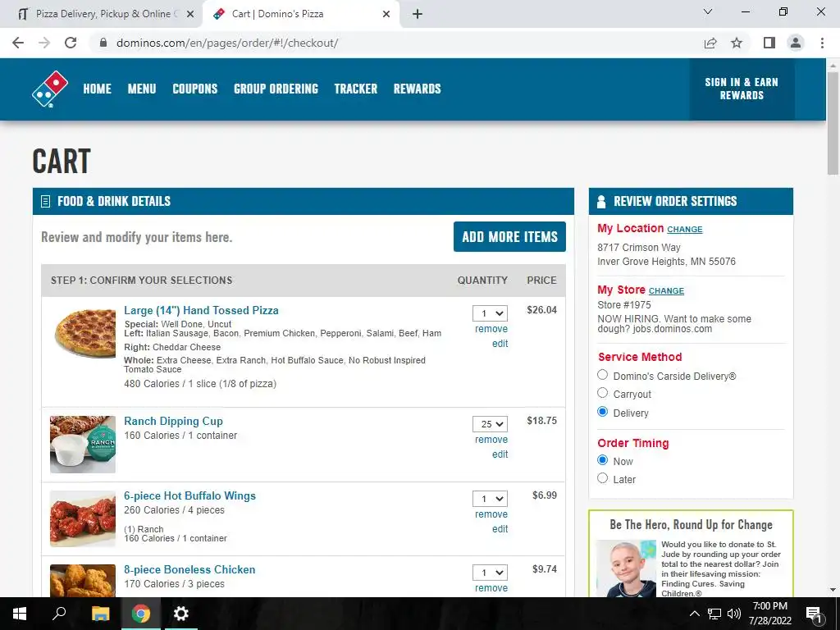Open COUPONS in the navigation bar
The height and width of the screenshot is (630, 840).
point(195,89)
